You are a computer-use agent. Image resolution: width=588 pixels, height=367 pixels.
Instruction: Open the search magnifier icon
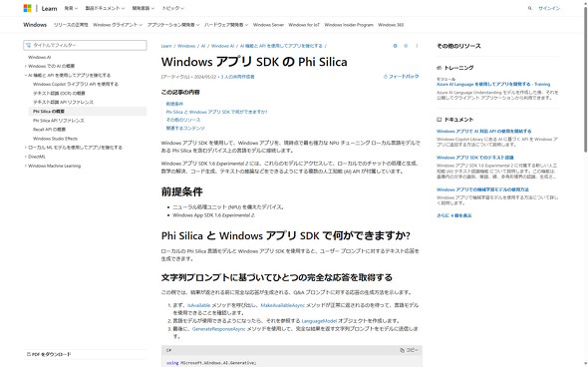coord(530,8)
